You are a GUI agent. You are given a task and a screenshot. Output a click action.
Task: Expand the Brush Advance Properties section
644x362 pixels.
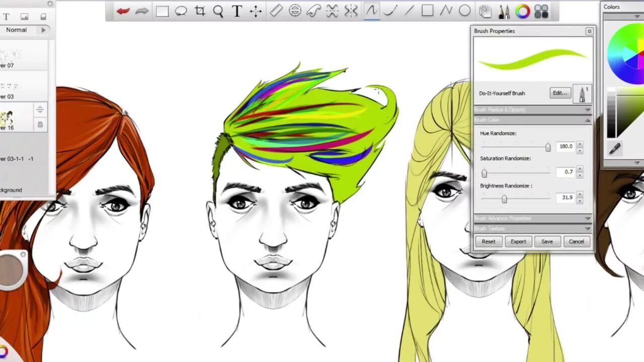[x=533, y=218]
